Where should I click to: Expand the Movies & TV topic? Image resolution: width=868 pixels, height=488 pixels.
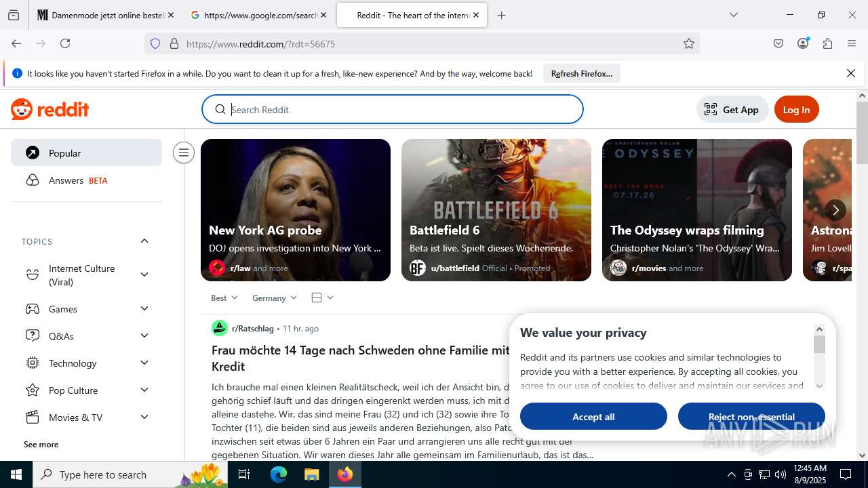point(144,417)
